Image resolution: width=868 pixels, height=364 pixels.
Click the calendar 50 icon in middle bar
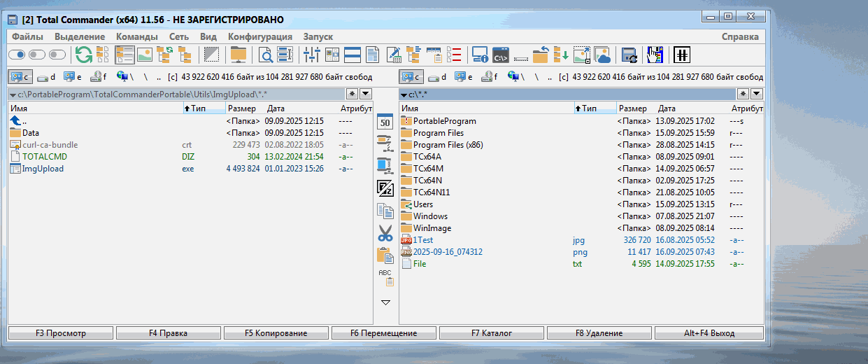tap(385, 122)
